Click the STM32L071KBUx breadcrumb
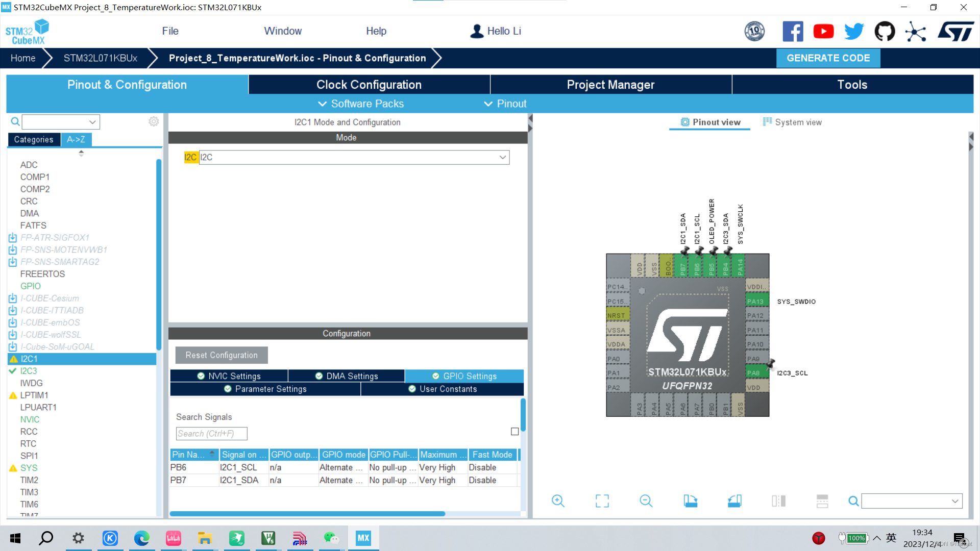 [x=101, y=58]
